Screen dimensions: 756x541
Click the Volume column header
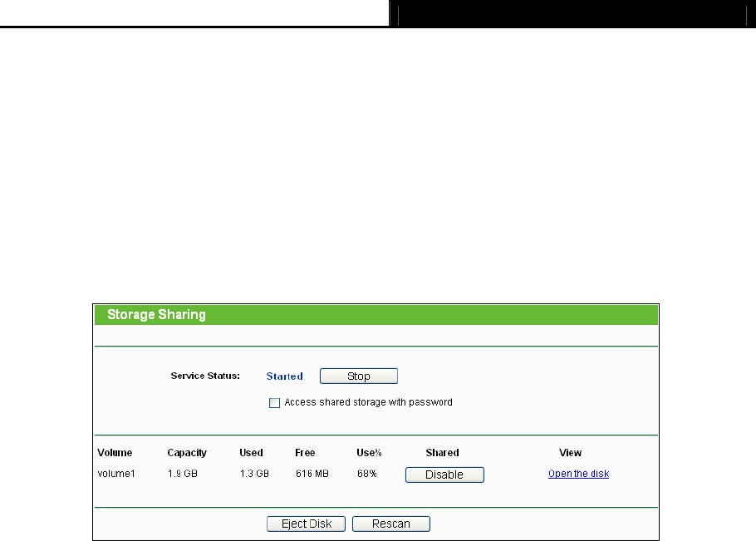point(115,453)
